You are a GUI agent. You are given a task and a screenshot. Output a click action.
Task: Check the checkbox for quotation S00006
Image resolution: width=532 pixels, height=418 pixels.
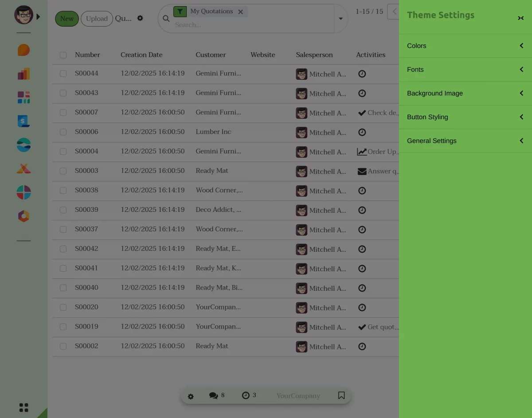click(x=63, y=132)
